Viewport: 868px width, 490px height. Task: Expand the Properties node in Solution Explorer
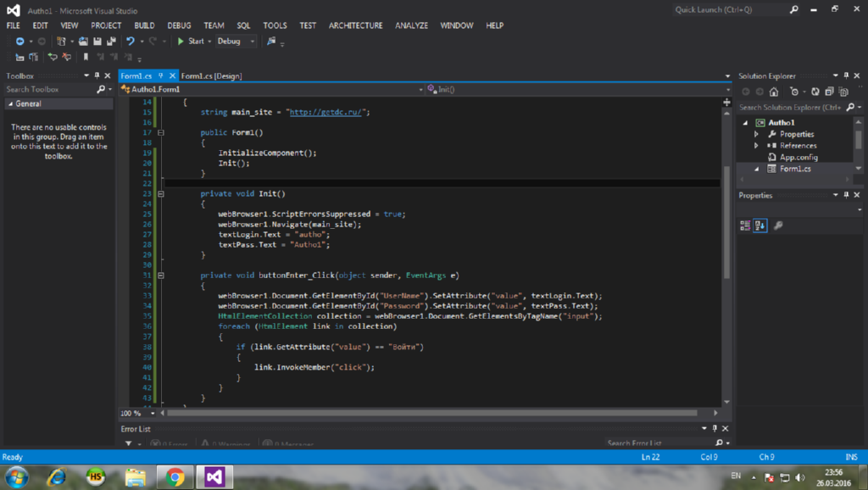coord(756,135)
